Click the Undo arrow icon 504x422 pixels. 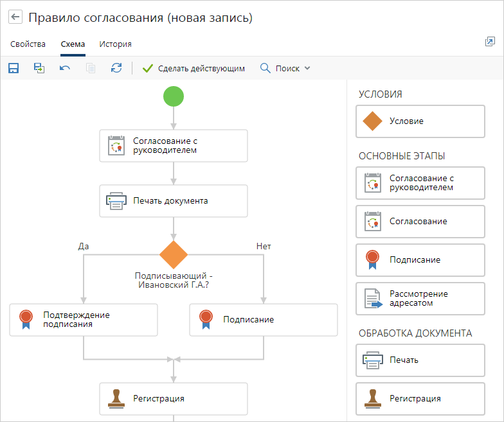click(65, 68)
